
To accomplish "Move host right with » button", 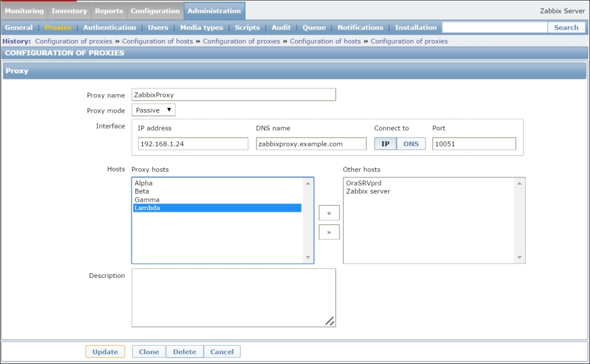I will [329, 232].
